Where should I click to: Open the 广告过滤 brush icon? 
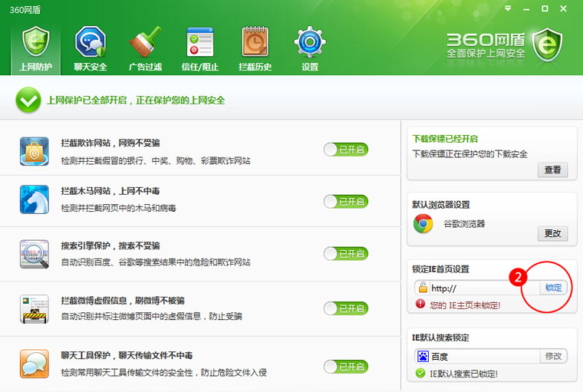click(x=145, y=48)
